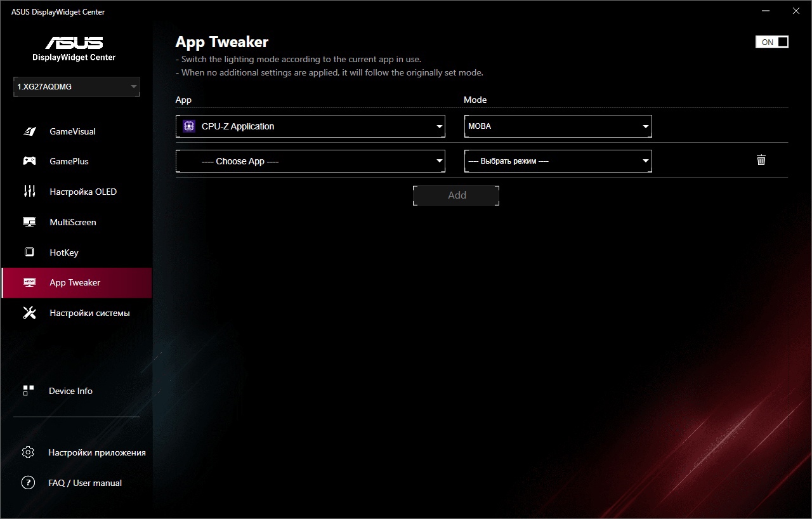Switch to the MultiScreen section

coord(76,222)
